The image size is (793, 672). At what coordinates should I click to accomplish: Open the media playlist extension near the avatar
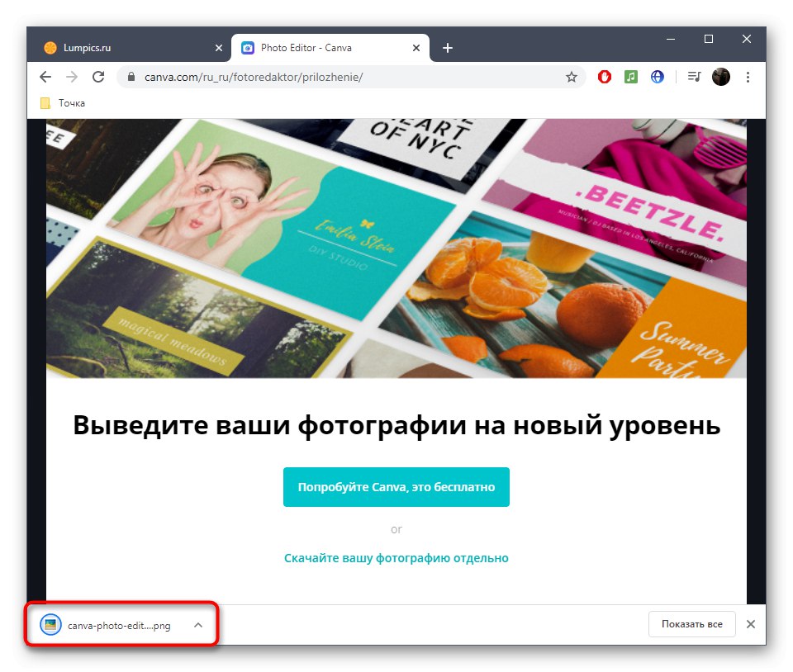coord(693,77)
